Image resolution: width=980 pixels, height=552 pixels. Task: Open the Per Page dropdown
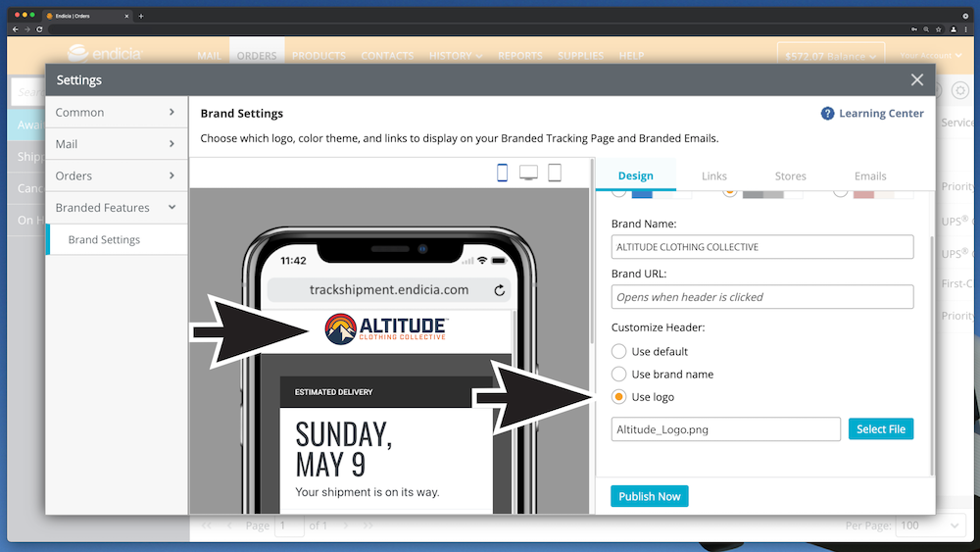(929, 526)
